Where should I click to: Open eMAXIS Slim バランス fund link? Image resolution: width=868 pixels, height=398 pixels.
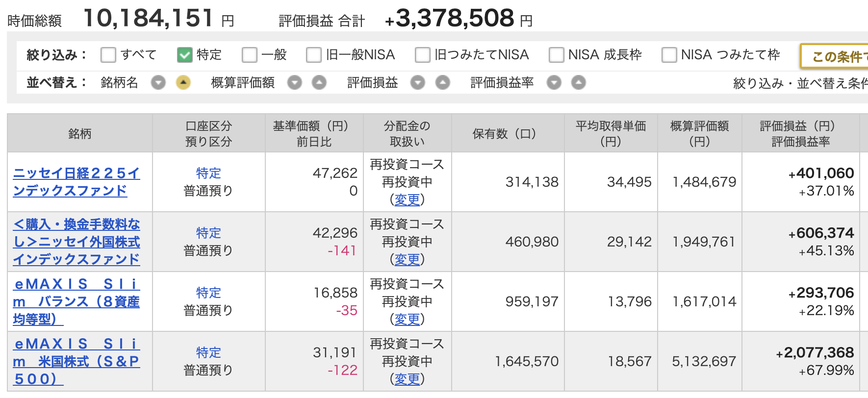pyautogui.click(x=77, y=301)
